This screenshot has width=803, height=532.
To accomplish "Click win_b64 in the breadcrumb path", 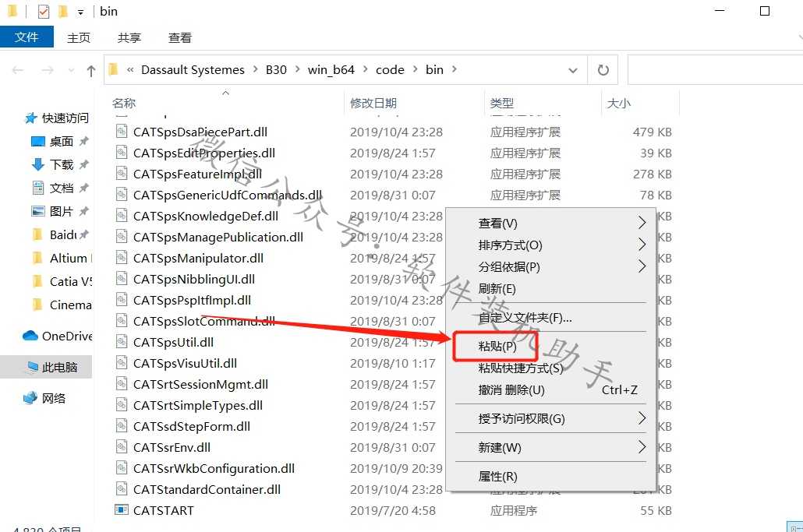I will click(x=331, y=69).
